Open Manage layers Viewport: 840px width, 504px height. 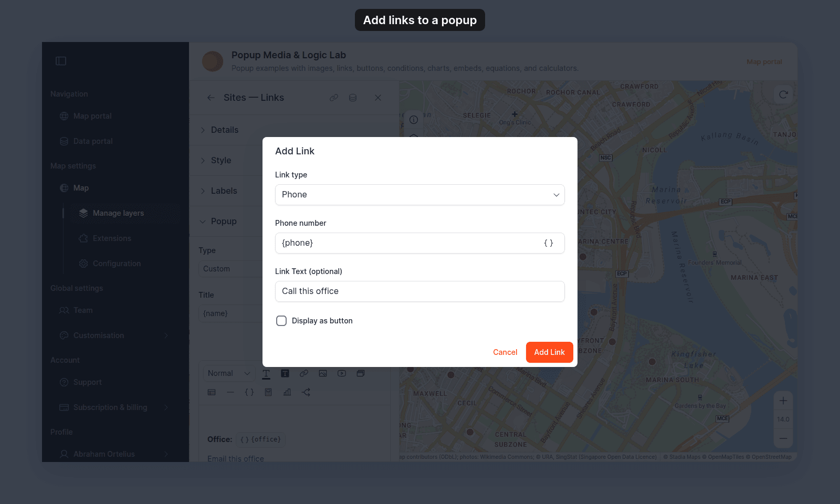coord(118,213)
